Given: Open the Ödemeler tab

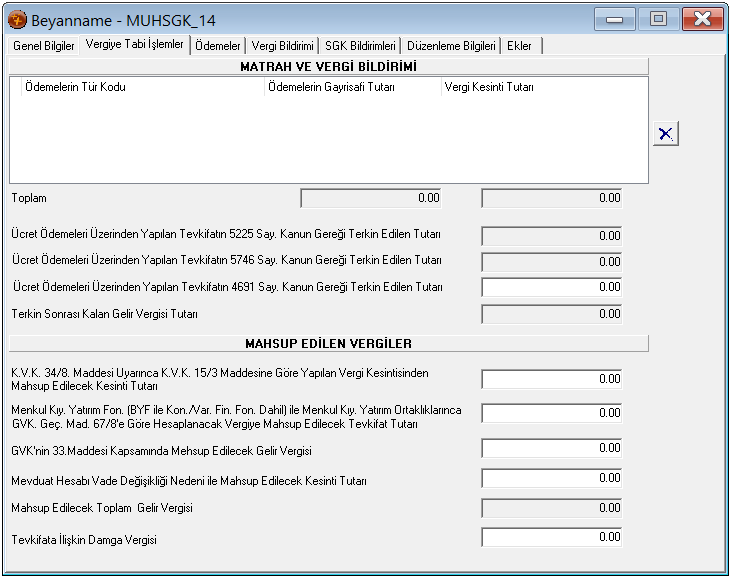Looking at the screenshot, I should pos(218,46).
